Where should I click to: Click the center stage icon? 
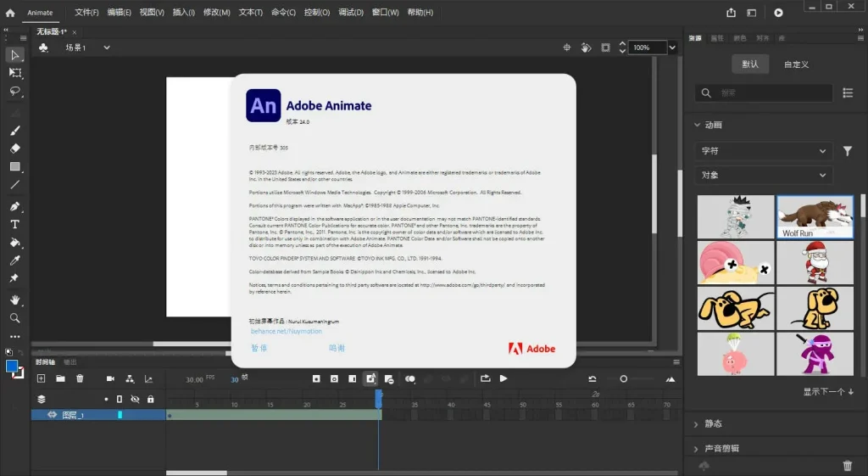click(567, 48)
